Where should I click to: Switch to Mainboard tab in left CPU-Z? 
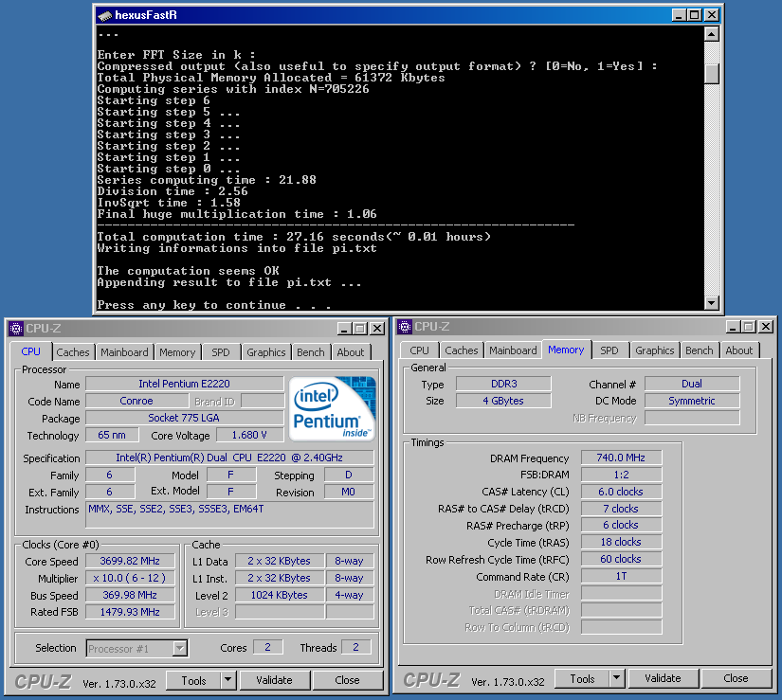[x=125, y=352]
